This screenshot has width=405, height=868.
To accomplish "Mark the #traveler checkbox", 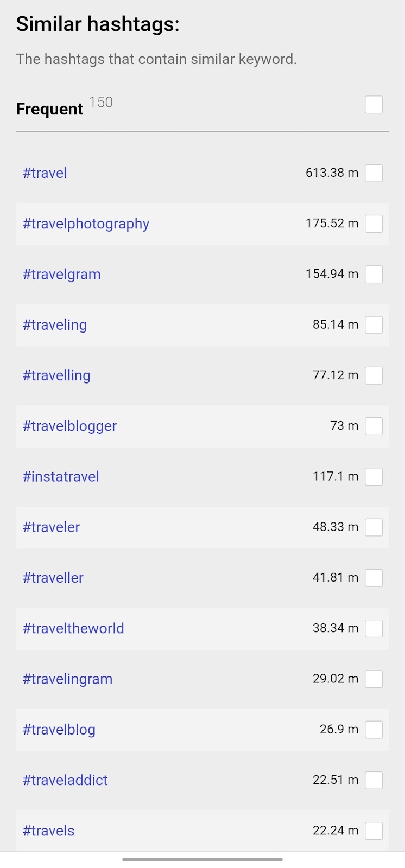I will (374, 527).
